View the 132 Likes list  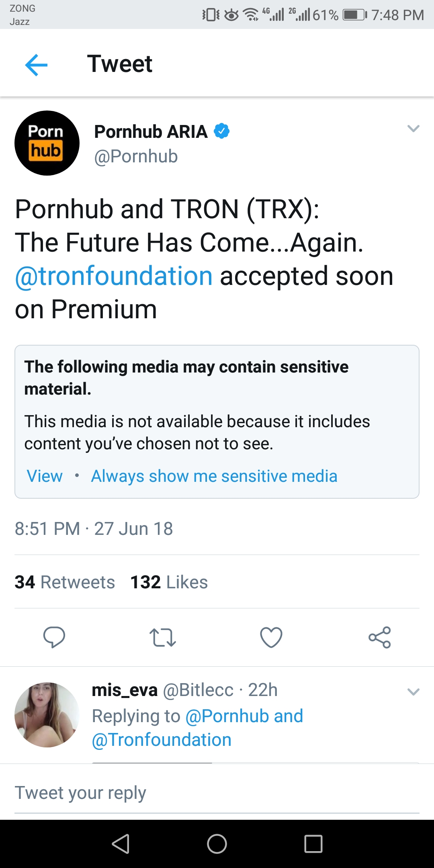pyautogui.click(x=169, y=582)
